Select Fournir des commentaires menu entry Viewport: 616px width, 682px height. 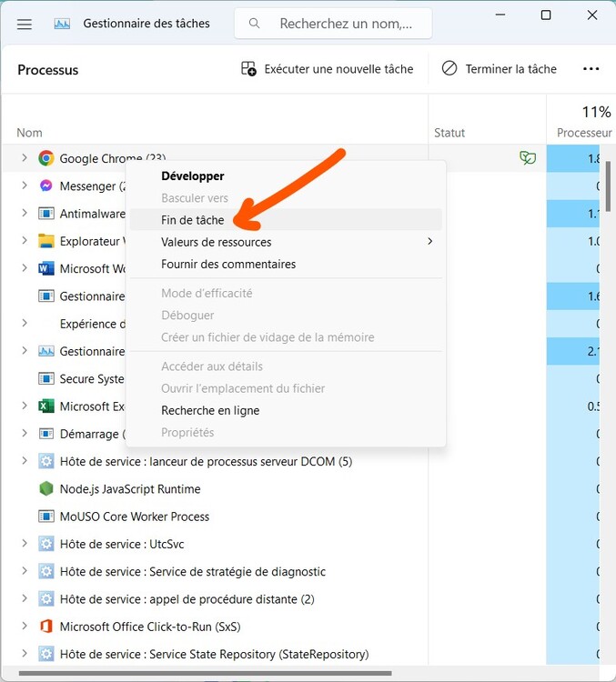(x=286, y=264)
